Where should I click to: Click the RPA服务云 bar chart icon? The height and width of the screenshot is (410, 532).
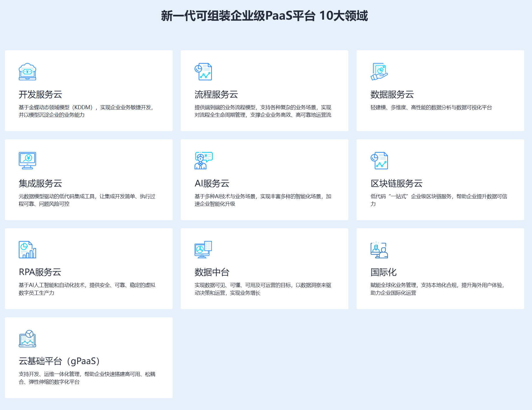[x=27, y=249]
